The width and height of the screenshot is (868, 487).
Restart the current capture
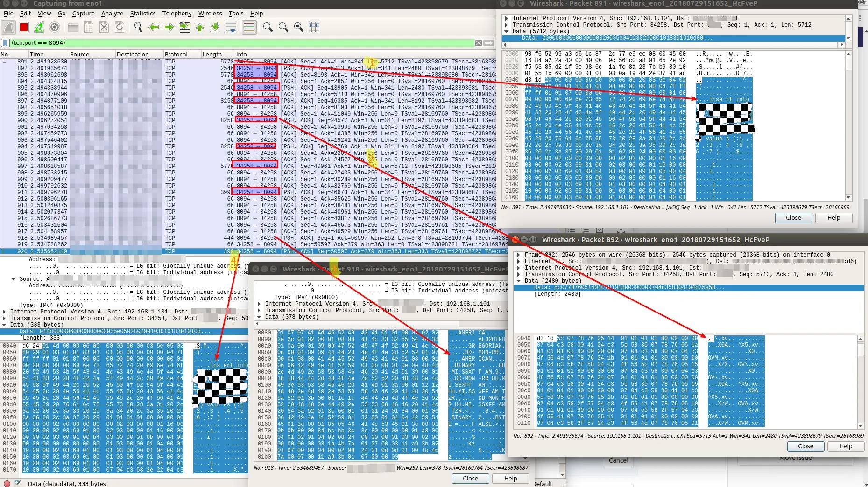click(39, 28)
